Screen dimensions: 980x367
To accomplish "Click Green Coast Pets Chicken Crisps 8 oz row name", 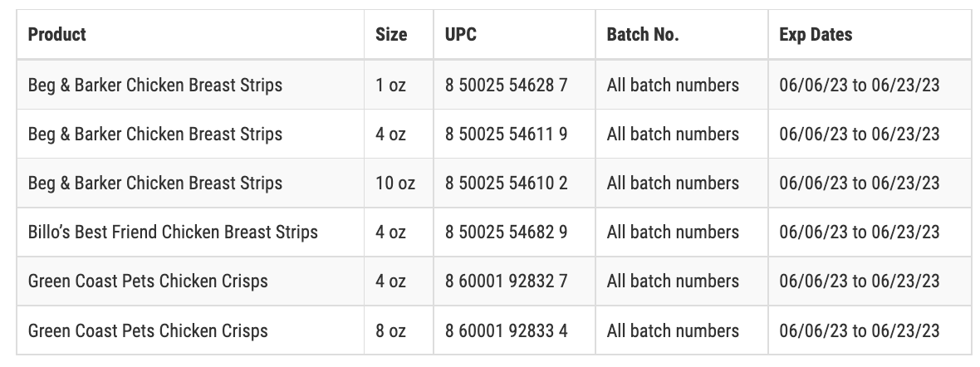I will pos(148,330).
